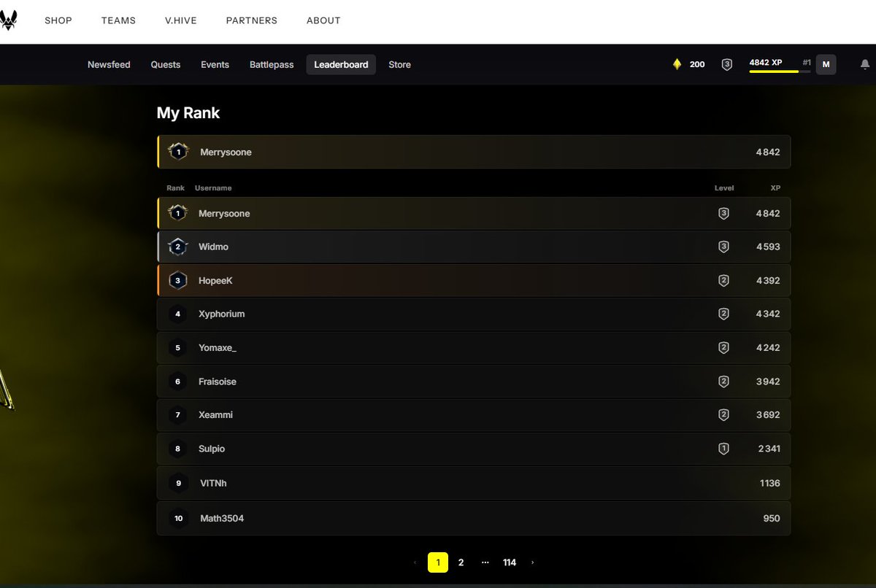Click Widmo's rank 2 badge

pyautogui.click(x=177, y=247)
